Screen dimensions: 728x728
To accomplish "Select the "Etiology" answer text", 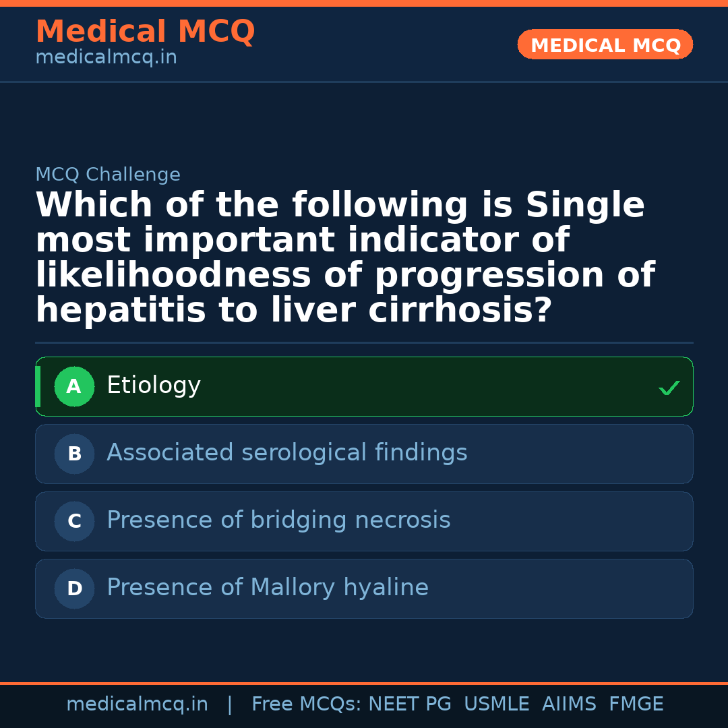I will (x=154, y=386).
